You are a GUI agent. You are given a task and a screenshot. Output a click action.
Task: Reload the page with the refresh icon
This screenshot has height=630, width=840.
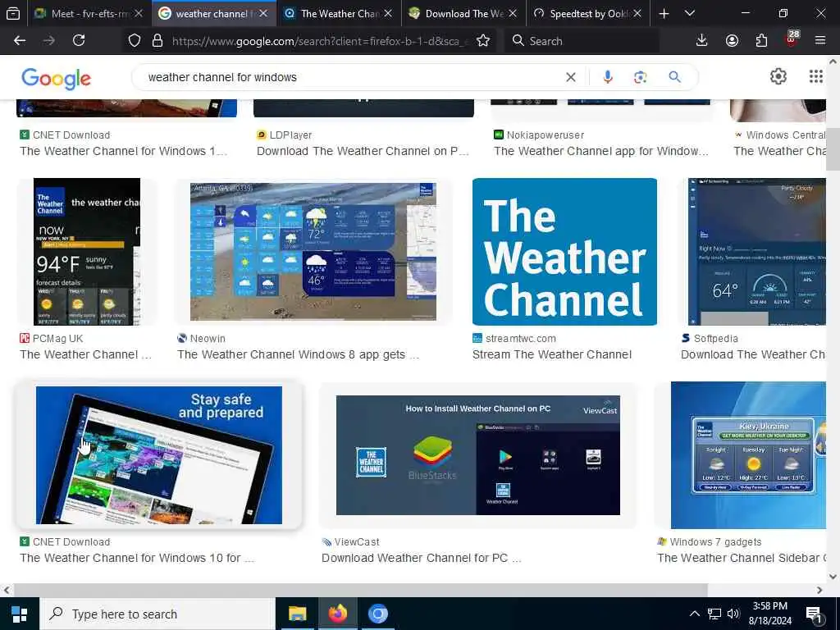pyautogui.click(x=79, y=40)
